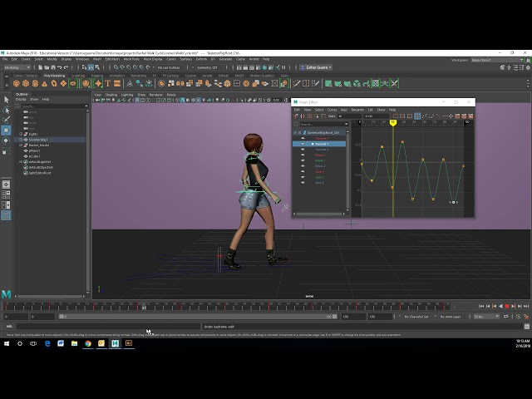Image resolution: width=532 pixels, height=399 pixels.
Task: Open Chrome from the Windows taskbar
Action: click(x=88, y=343)
